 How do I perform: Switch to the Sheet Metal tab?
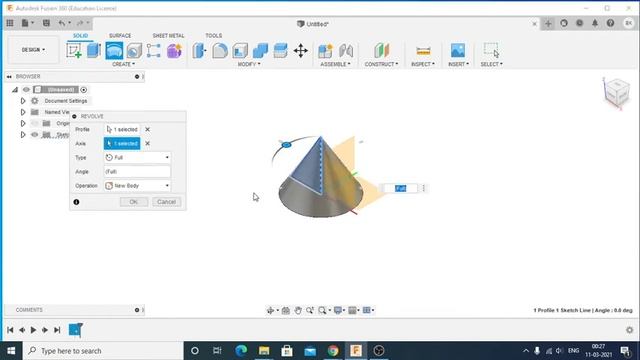coord(168,36)
